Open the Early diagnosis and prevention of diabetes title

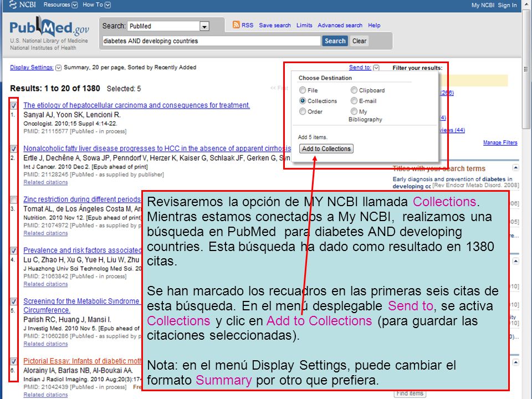[x=452, y=182]
